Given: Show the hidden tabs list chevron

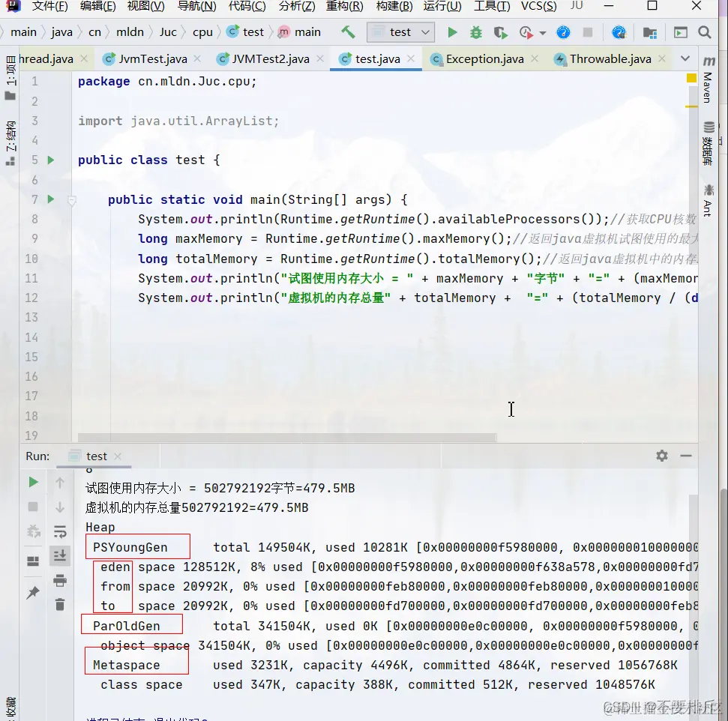Looking at the screenshot, I should pyautogui.click(x=685, y=59).
